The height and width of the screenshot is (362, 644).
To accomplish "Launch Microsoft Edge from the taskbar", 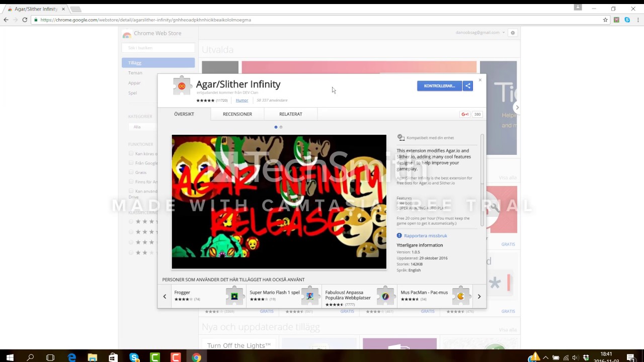I will 72,357.
